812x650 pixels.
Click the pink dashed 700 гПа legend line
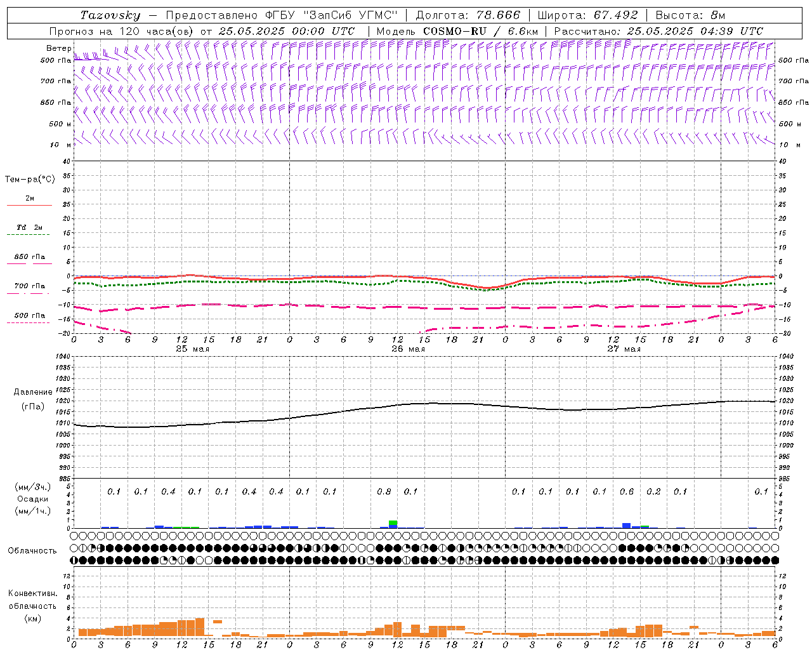click(x=28, y=293)
